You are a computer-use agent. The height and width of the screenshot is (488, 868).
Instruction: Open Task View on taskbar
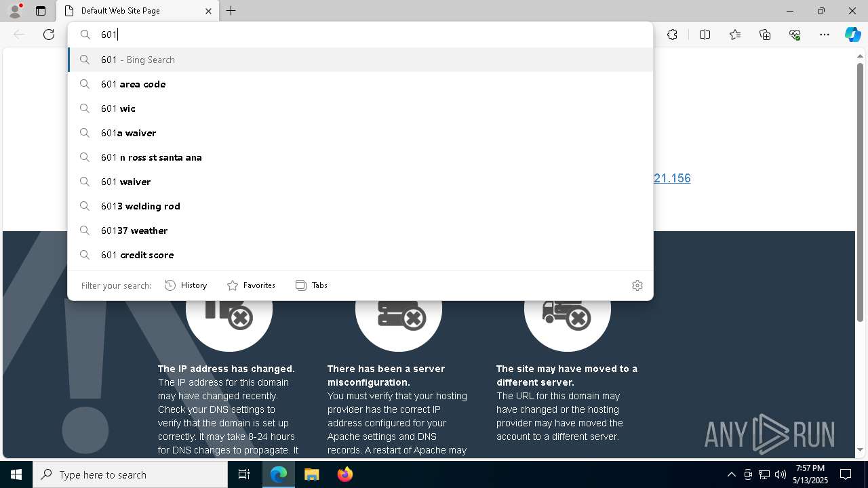point(244,474)
